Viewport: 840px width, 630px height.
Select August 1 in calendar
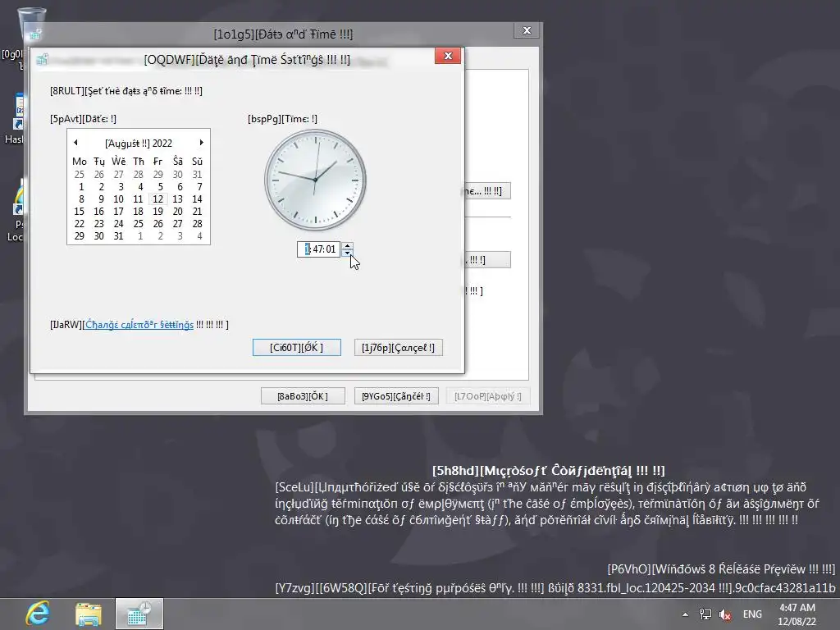click(80, 187)
